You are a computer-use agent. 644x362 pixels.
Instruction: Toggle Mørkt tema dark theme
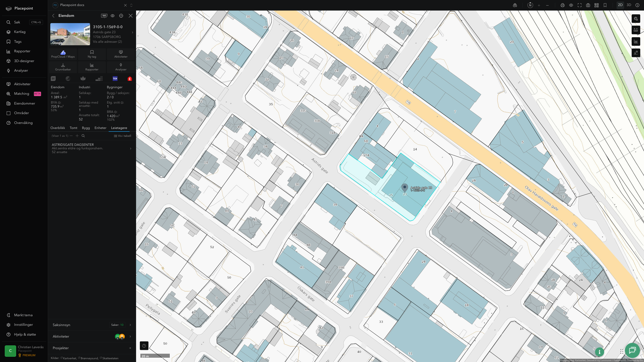click(23, 315)
